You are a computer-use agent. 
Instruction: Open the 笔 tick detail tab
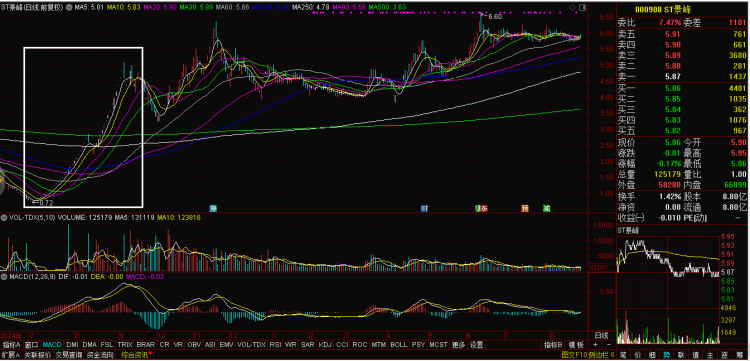(x=624, y=355)
